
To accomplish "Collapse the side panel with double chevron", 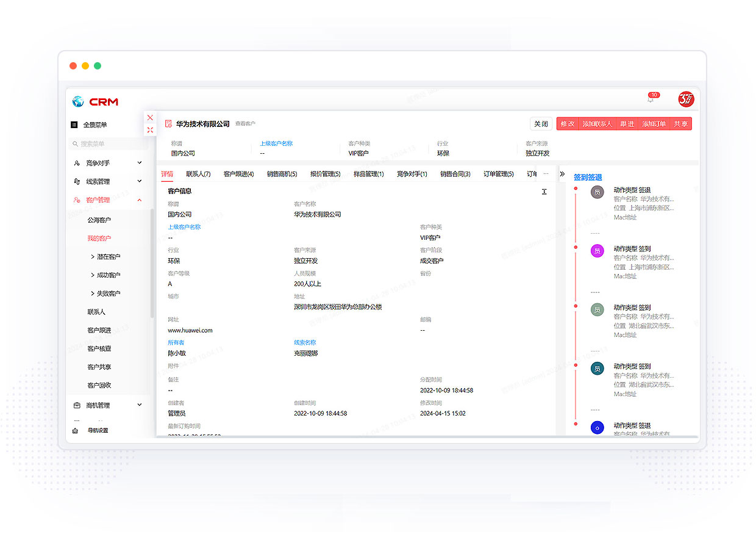I will tap(562, 174).
